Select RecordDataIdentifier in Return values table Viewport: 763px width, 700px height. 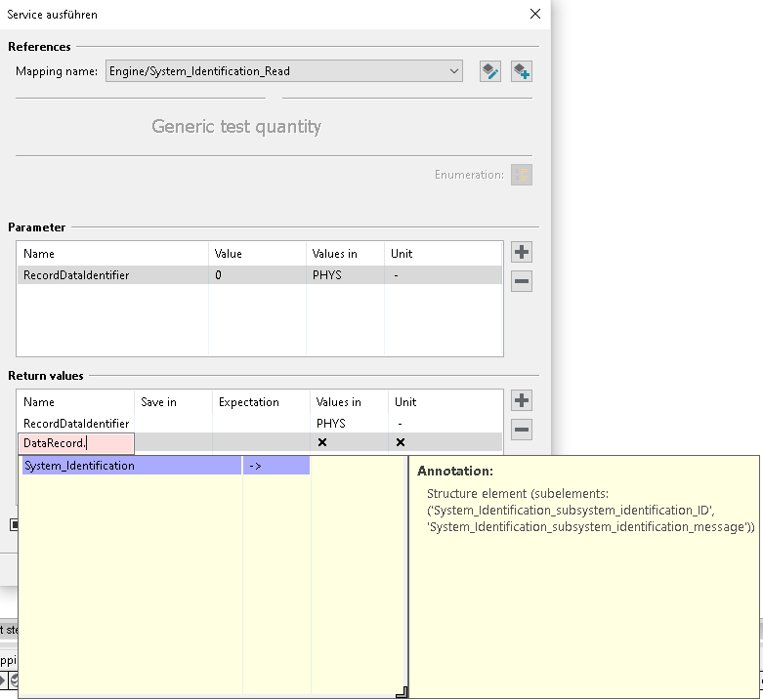coord(76,424)
